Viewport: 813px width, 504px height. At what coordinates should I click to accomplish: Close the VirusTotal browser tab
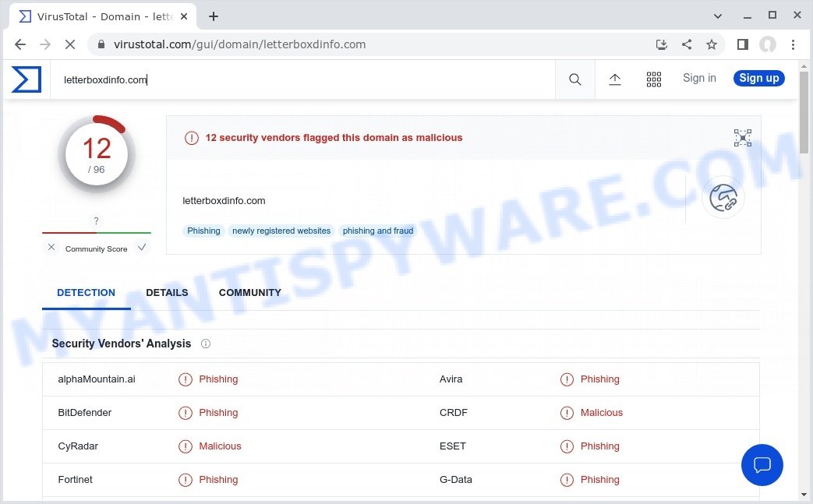coord(183,16)
